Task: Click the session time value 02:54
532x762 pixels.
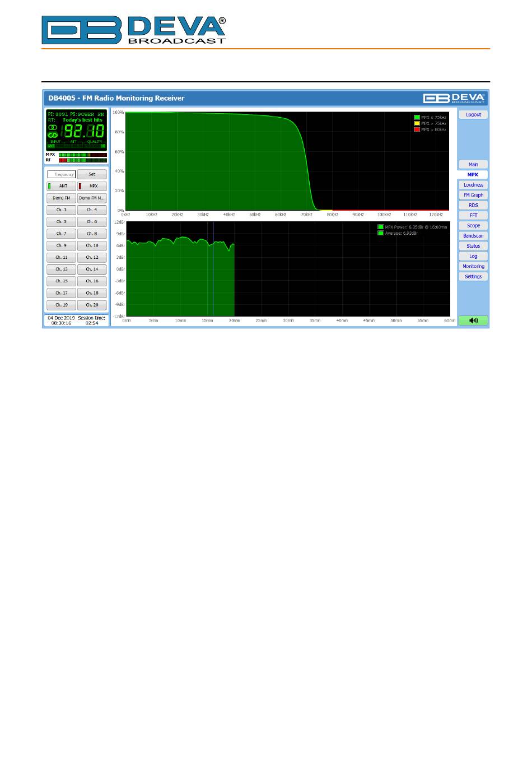Action: pyautogui.click(x=92, y=323)
